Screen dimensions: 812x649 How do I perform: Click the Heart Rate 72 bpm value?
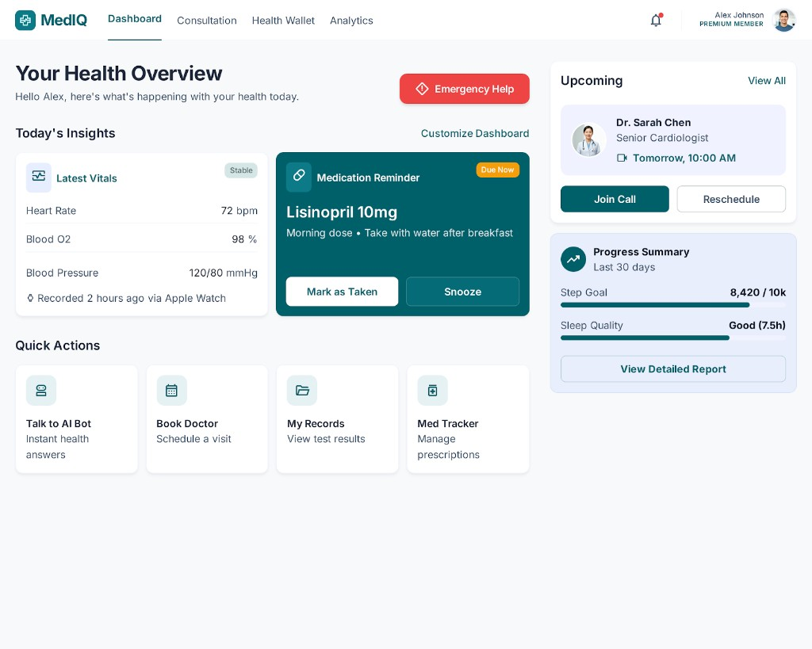(x=239, y=211)
